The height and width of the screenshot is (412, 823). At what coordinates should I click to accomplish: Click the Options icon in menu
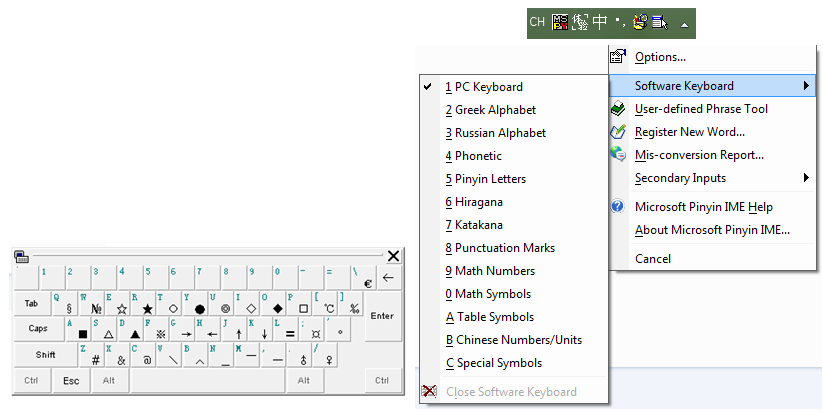click(618, 57)
